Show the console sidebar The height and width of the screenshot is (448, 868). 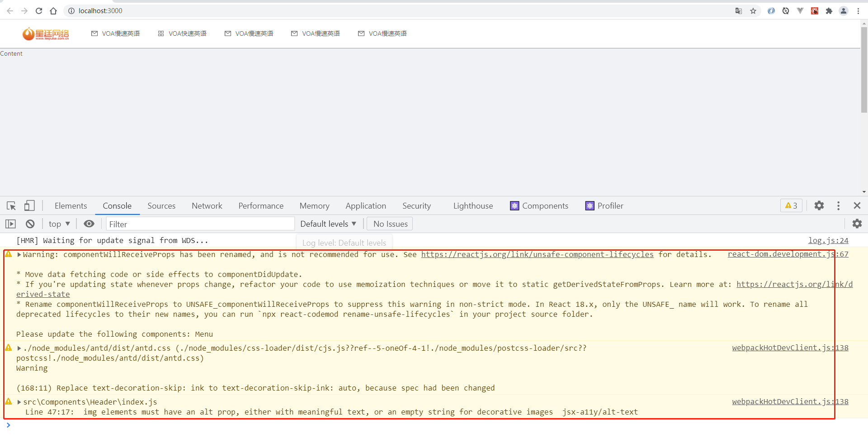(x=10, y=224)
